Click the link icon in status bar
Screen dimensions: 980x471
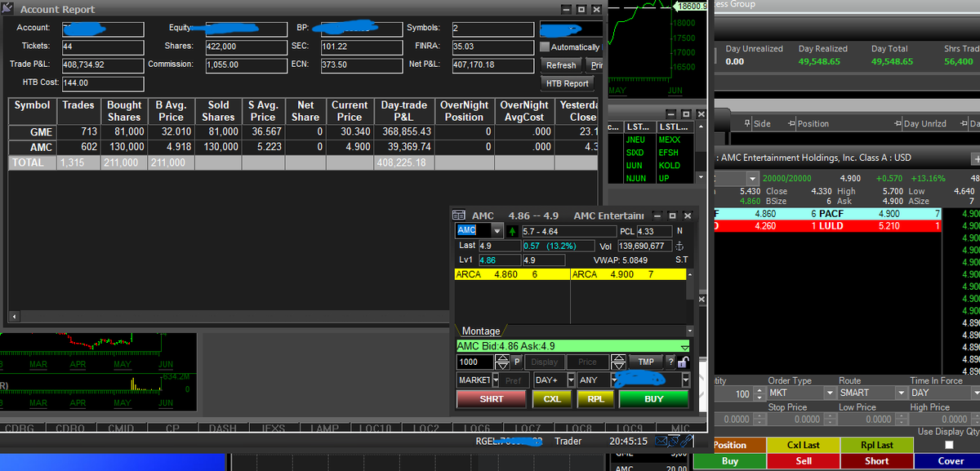pos(688,441)
